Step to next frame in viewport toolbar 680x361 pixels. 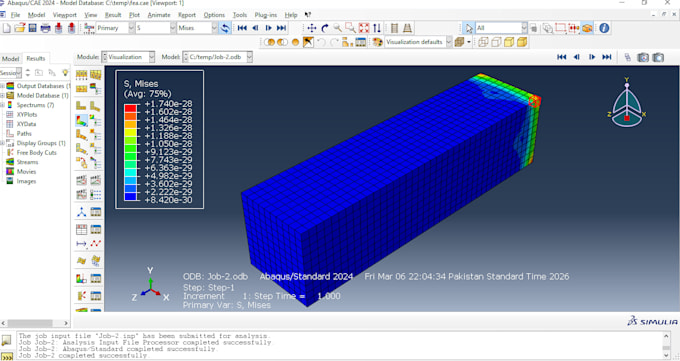tap(592, 57)
